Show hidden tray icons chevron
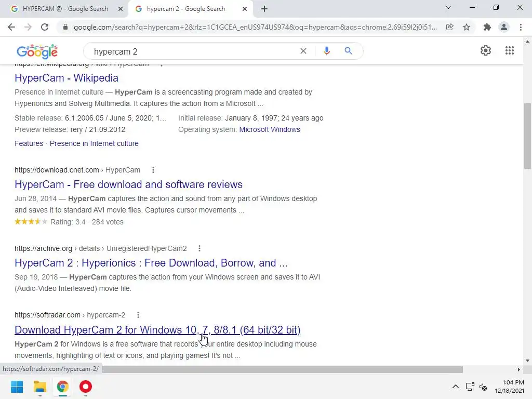The height and width of the screenshot is (399, 532). click(456, 387)
